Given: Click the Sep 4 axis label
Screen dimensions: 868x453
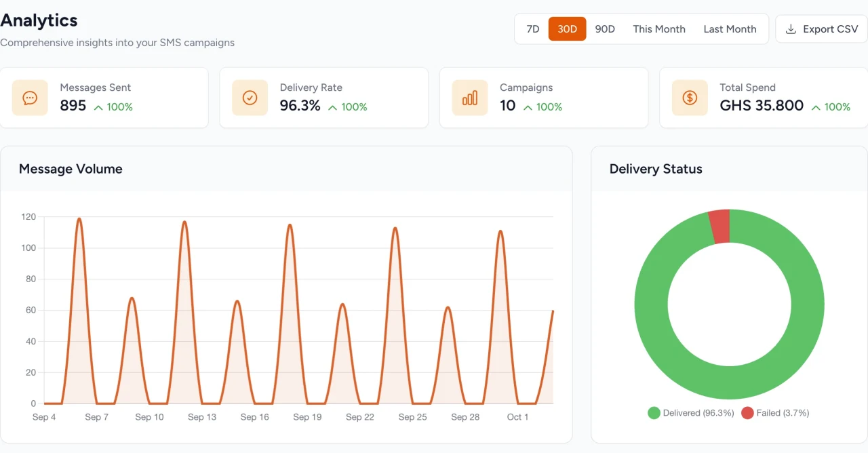Looking at the screenshot, I should [x=44, y=417].
